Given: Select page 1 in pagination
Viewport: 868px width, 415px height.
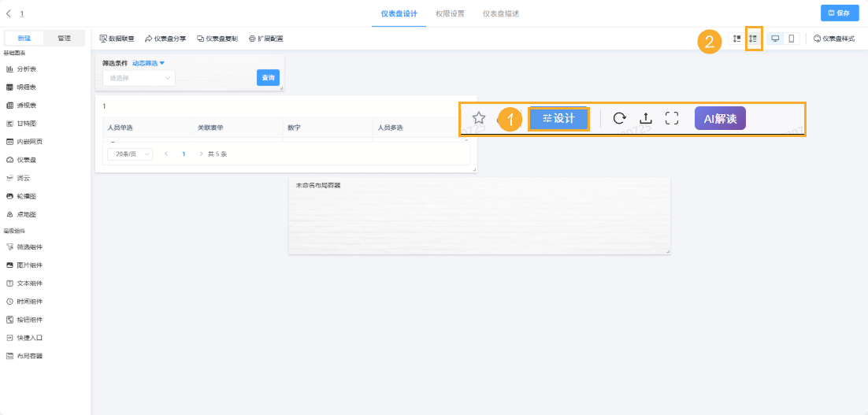Looking at the screenshot, I should coord(184,154).
